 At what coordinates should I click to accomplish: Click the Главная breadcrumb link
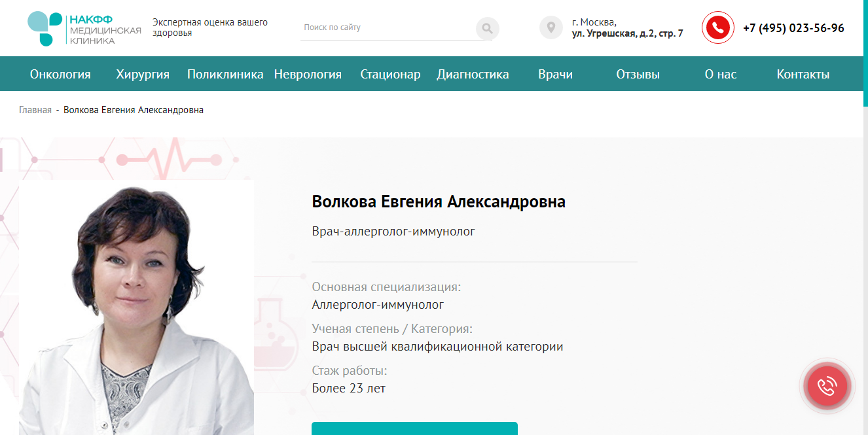coord(35,110)
